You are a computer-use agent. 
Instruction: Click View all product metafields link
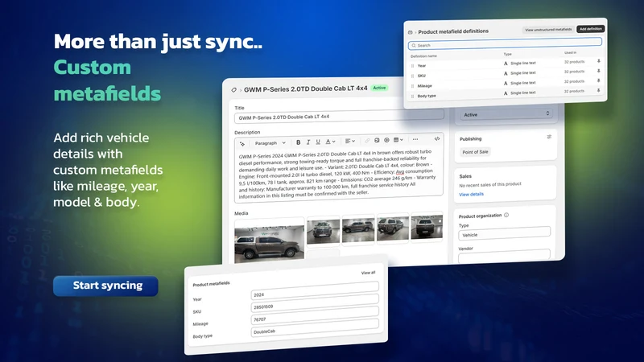click(x=368, y=273)
